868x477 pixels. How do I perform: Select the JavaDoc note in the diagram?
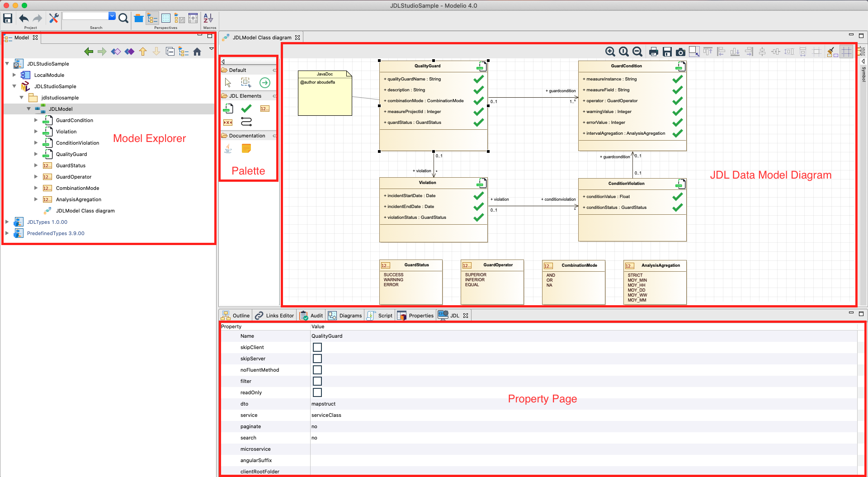pyautogui.click(x=325, y=93)
